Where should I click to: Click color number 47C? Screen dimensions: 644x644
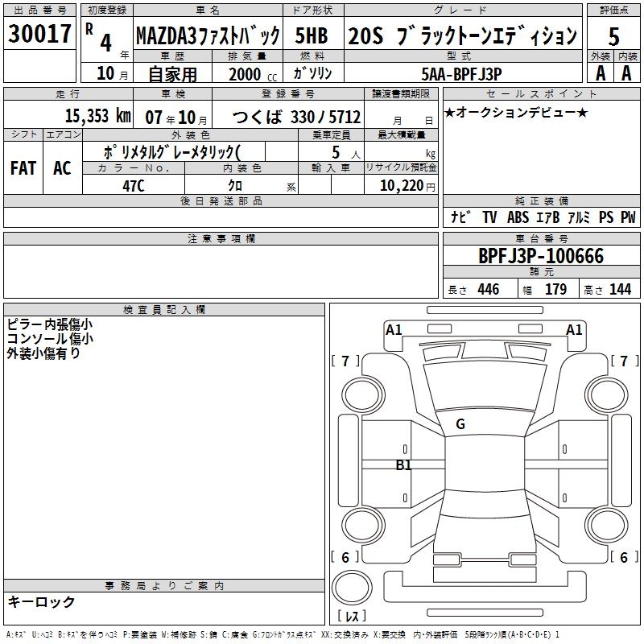[134, 186]
